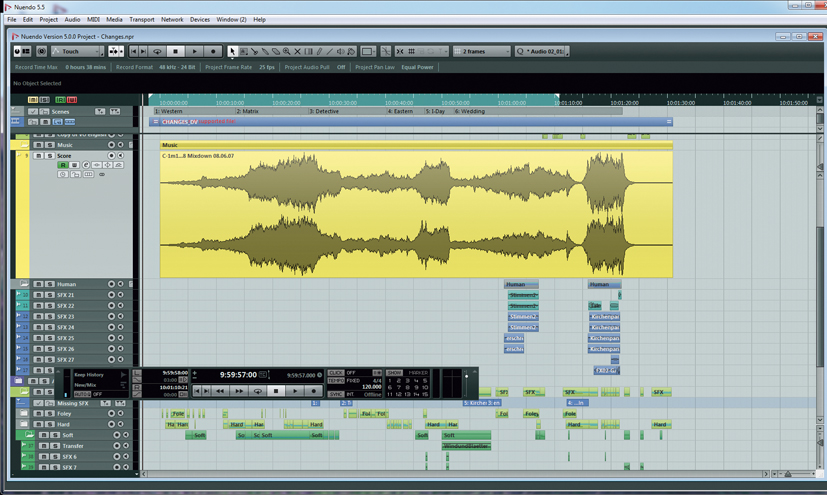
Task: Select the Glue tool
Action: click(x=265, y=52)
